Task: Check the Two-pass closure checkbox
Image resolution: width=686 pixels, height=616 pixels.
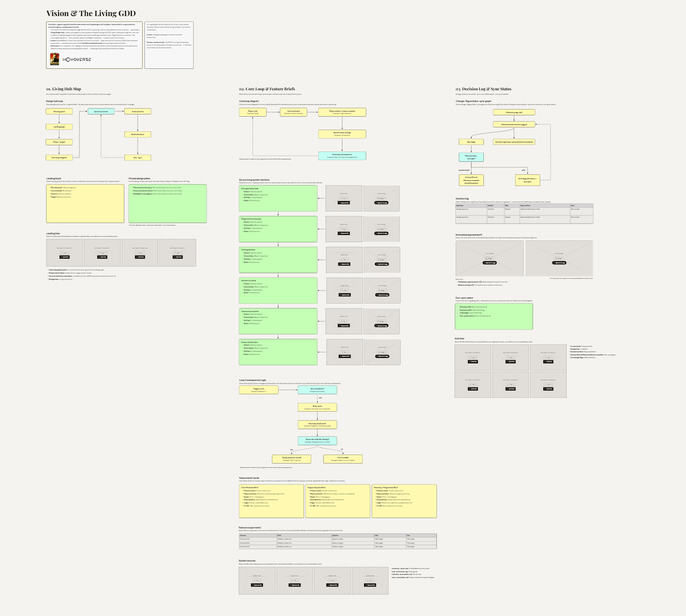Action: [x=458, y=316]
